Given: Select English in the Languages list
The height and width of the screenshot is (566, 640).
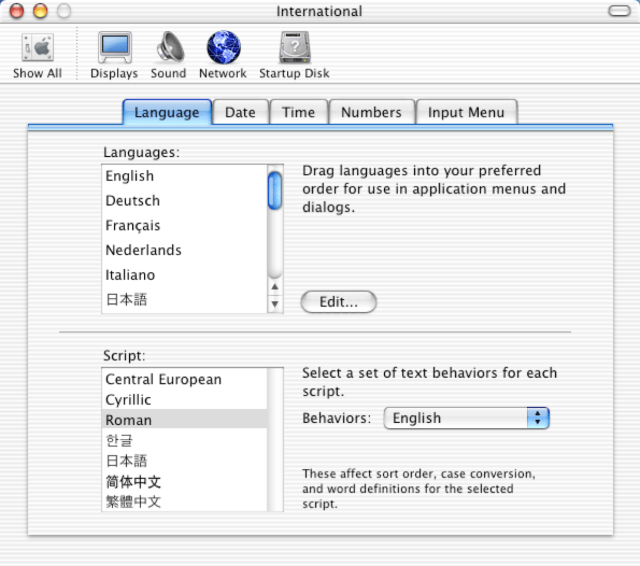Looking at the screenshot, I should point(184,176).
